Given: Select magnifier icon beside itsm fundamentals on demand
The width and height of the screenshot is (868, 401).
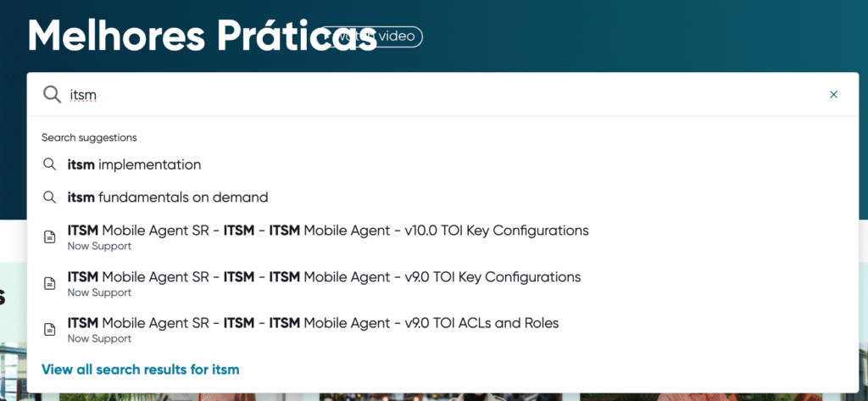Looking at the screenshot, I should pos(50,198).
